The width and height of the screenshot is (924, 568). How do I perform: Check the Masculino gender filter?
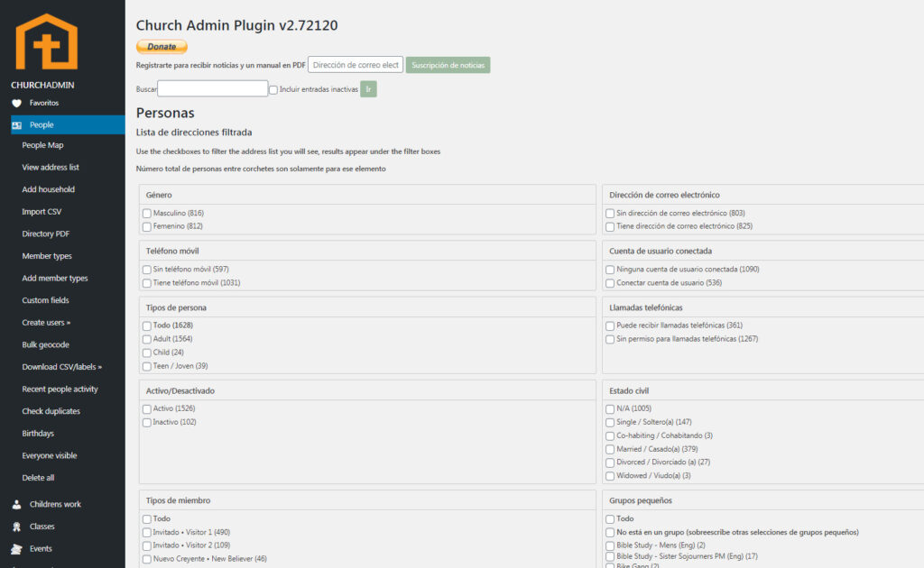146,213
